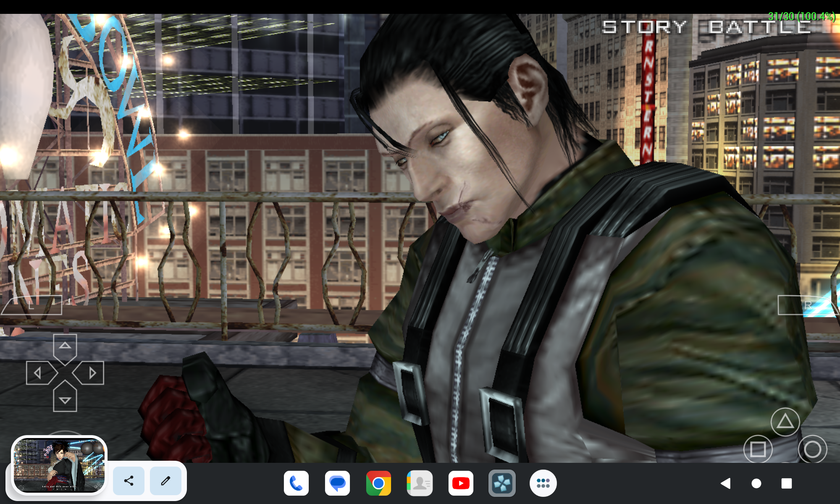Launch YouTube from the taskbar

(461, 483)
